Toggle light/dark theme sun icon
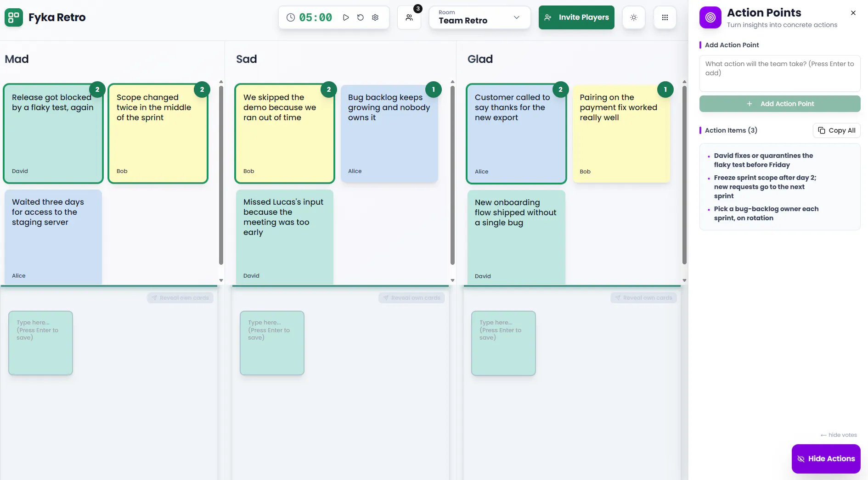This screenshot has height=480, width=868. point(634,17)
